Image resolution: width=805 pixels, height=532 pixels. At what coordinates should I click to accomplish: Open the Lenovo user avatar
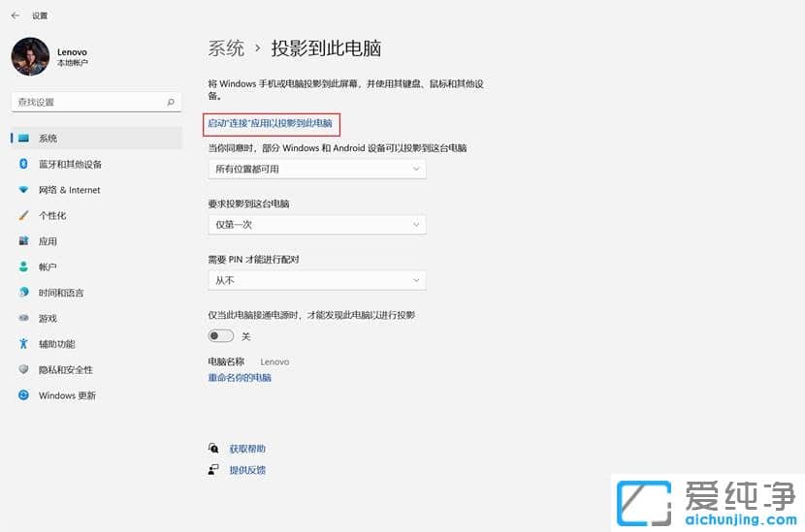coord(30,56)
